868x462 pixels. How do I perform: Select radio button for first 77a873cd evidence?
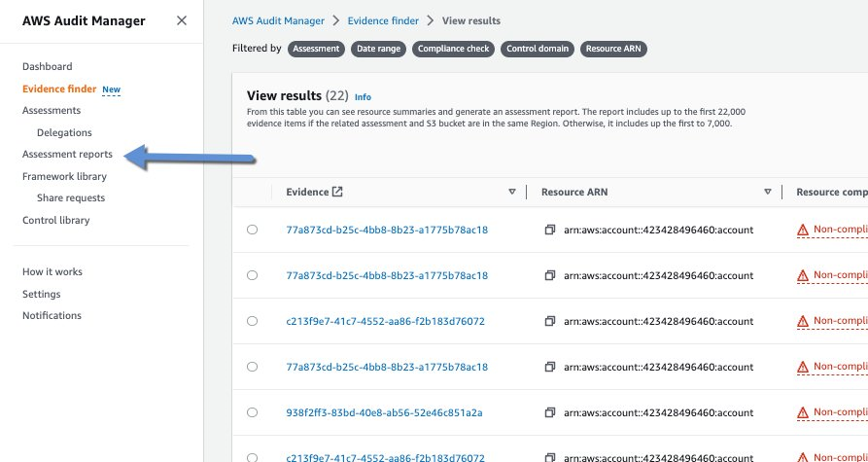(253, 230)
